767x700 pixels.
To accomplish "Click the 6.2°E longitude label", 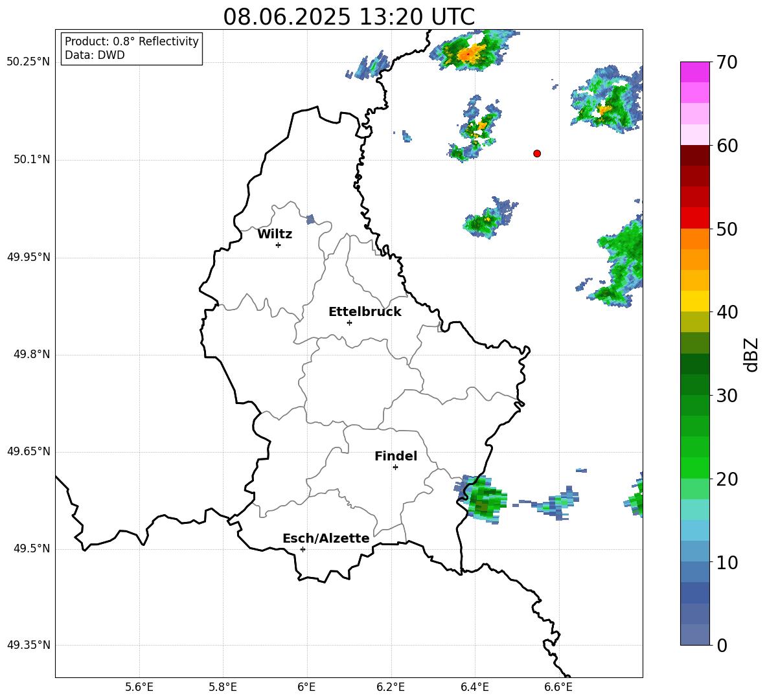I will (x=391, y=687).
